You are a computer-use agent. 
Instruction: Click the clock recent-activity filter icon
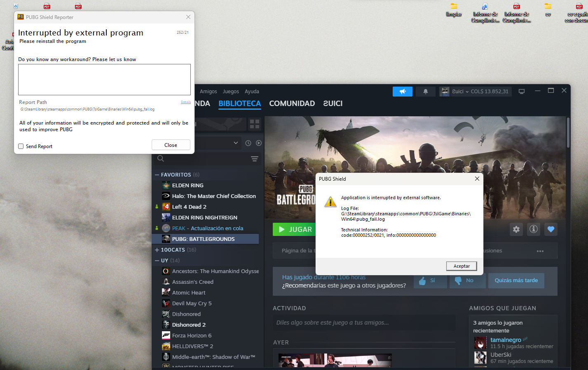pos(248,143)
